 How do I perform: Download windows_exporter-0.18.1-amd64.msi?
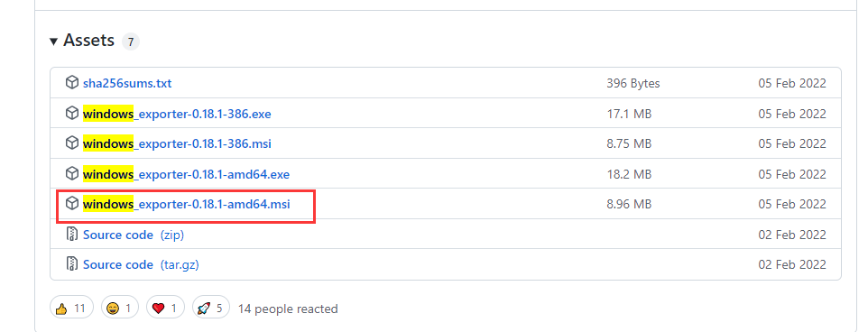click(x=187, y=204)
